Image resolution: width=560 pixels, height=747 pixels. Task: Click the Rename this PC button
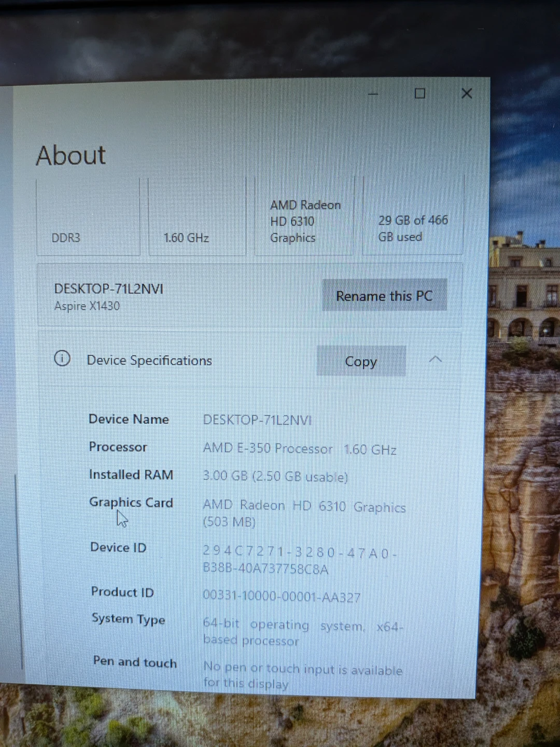tap(384, 296)
